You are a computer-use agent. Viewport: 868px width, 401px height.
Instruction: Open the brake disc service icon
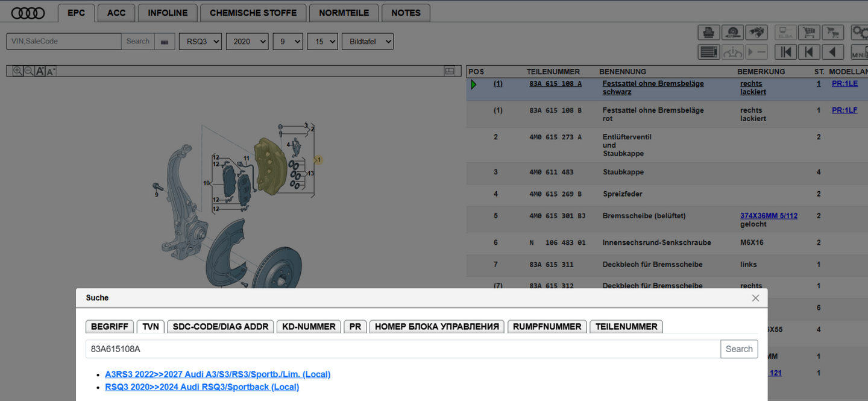732,33
